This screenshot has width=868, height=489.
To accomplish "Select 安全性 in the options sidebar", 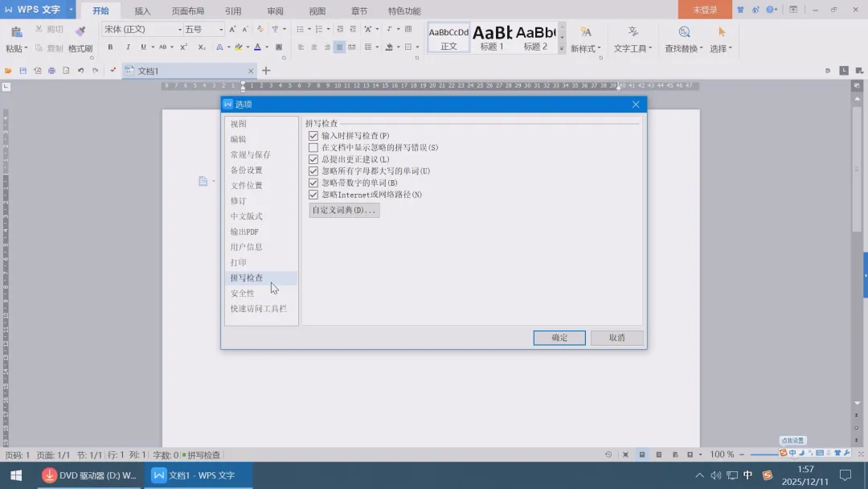I will click(260, 293).
